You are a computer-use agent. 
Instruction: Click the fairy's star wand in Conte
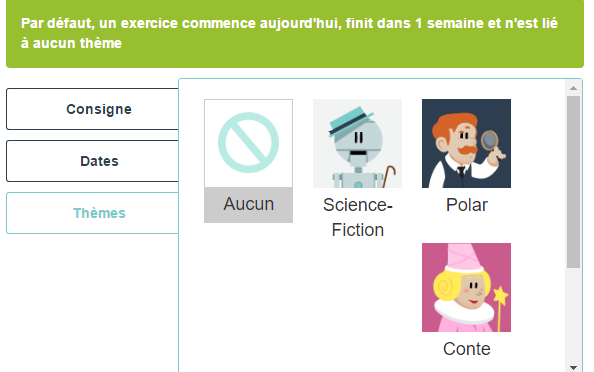click(500, 307)
